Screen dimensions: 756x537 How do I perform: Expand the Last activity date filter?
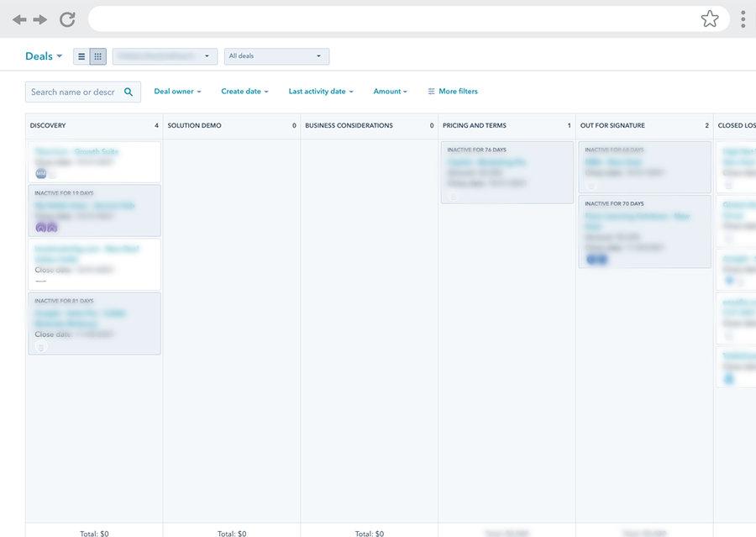(x=321, y=92)
